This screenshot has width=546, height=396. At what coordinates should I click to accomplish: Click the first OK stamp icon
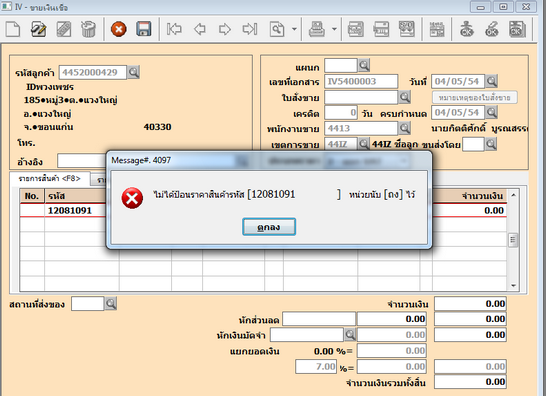pos(466,29)
